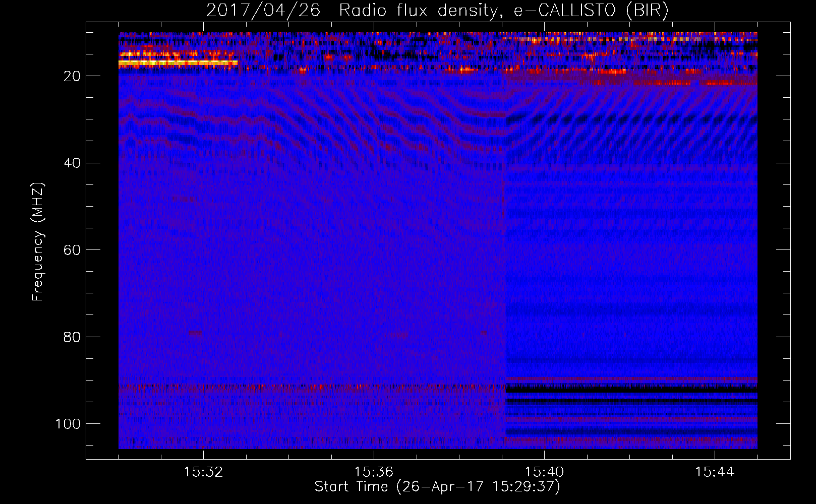Click the 'Start Time (26-Apr-17 15:29:37)' label
The width and height of the screenshot is (816, 504).
click(437, 487)
